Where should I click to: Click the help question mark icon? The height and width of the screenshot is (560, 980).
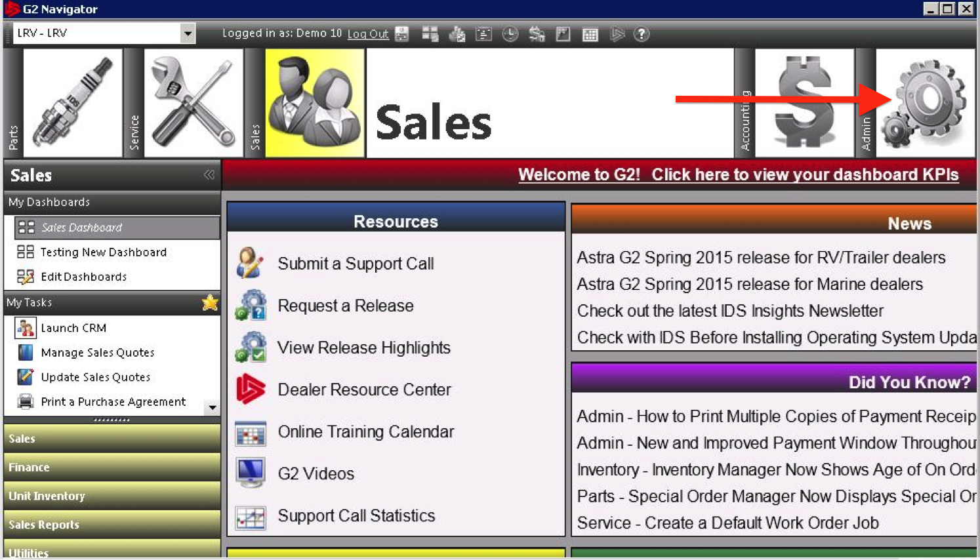tap(642, 34)
